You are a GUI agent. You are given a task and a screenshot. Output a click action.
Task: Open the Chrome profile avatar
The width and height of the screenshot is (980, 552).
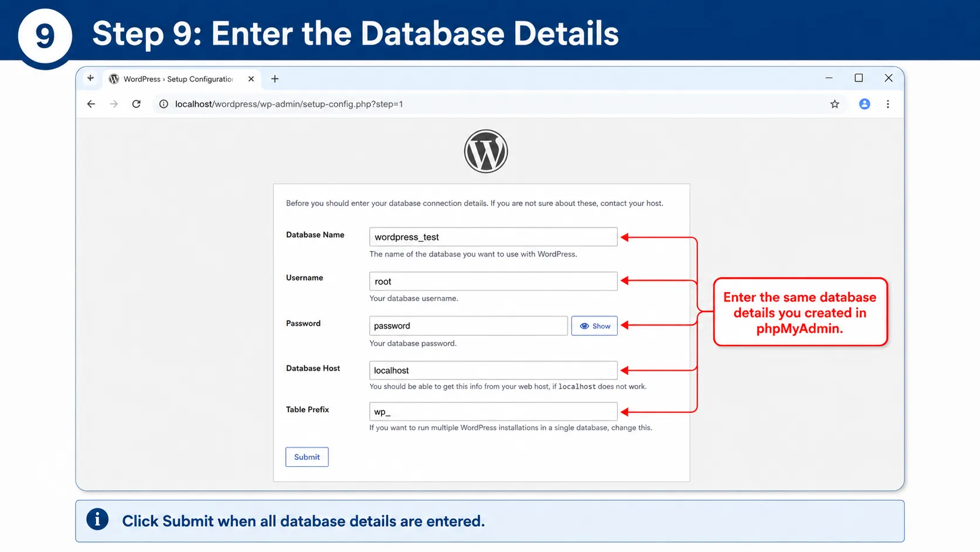click(865, 104)
